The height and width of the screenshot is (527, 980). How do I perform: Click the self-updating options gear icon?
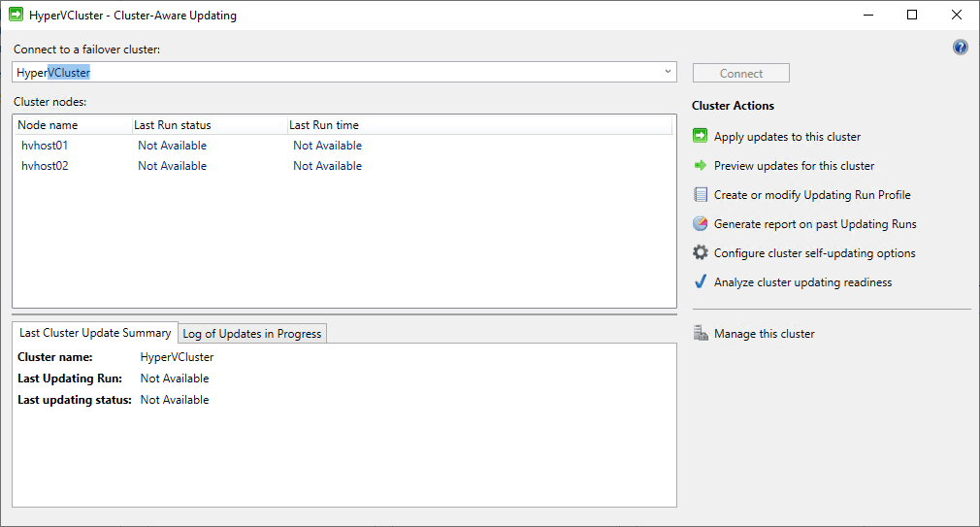[x=701, y=253]
